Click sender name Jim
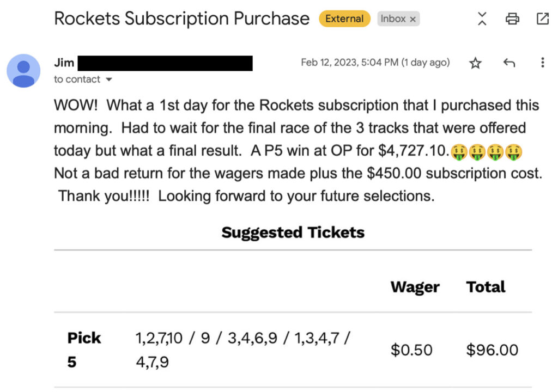Screen dimensions: 558x392 click(x=64, y=63)
